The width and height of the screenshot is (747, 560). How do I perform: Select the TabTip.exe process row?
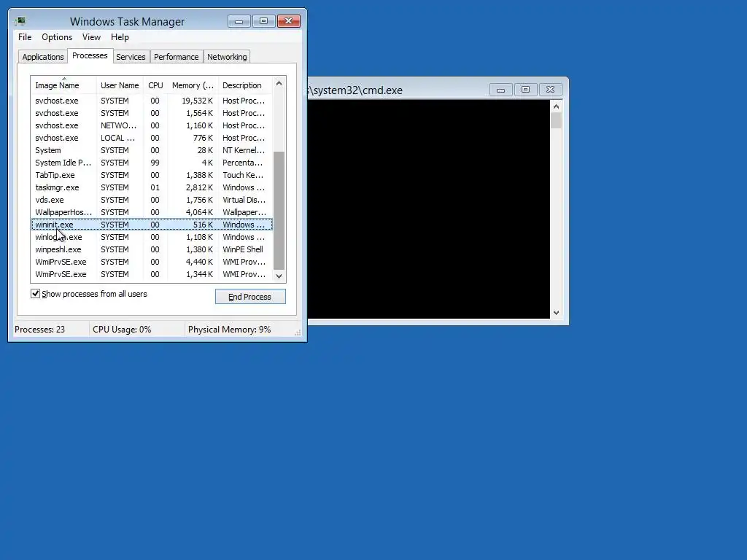tap(152, 175)
